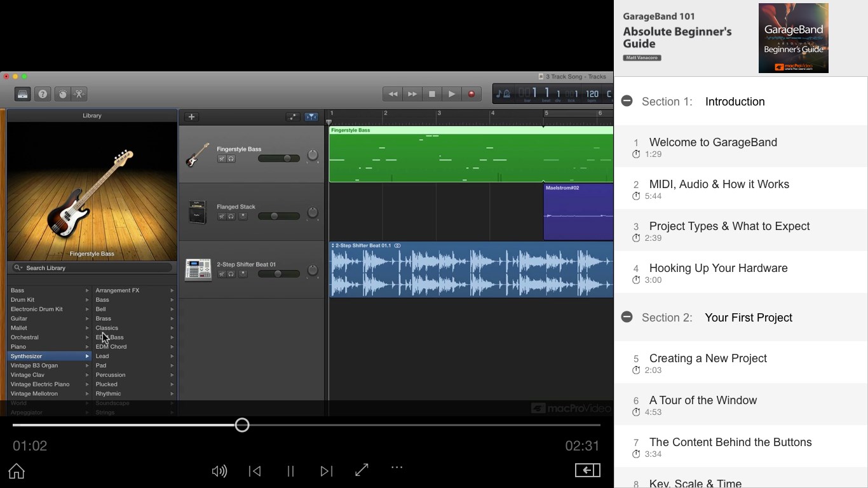Open lesson Hooking Up Your Hardware
This screenshot has width=868, height=488.
741,273
